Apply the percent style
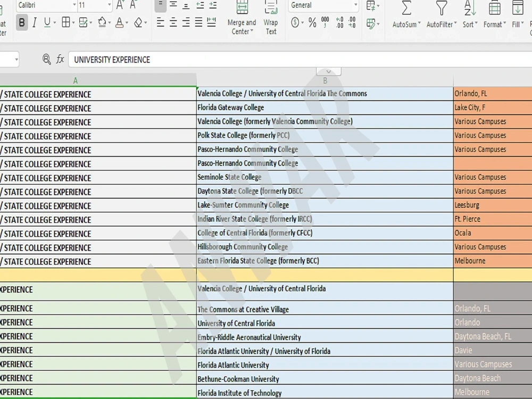532x399 pixels. pos(312,23)
